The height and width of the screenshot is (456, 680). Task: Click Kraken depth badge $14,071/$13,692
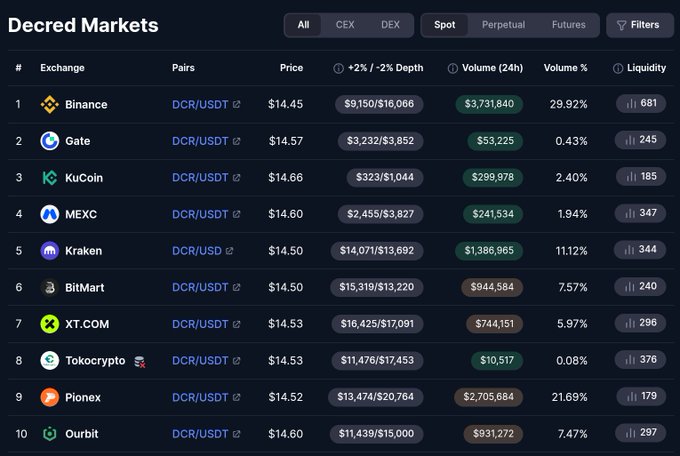point(377,251)
